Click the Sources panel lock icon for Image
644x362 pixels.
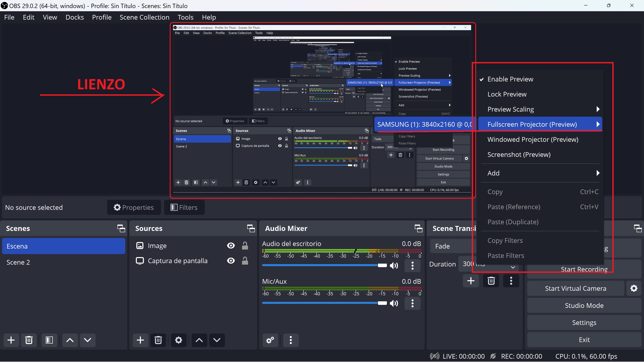point(245,246)
